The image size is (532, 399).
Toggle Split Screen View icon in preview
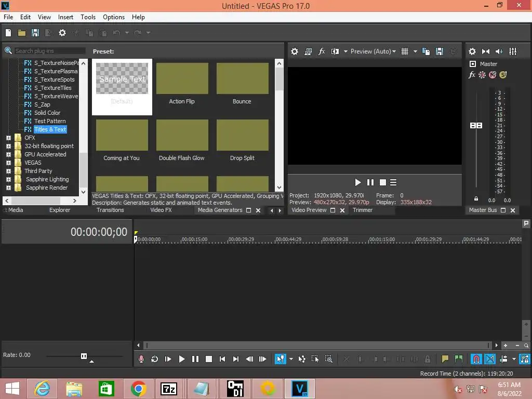pyautogui.click(x=335, y=51)
